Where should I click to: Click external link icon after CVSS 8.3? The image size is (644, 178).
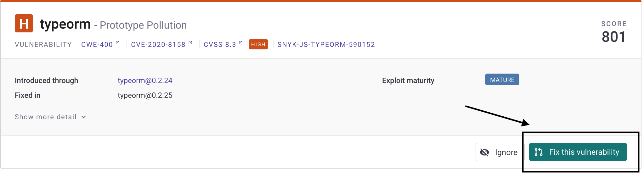[x=241, y=43]
